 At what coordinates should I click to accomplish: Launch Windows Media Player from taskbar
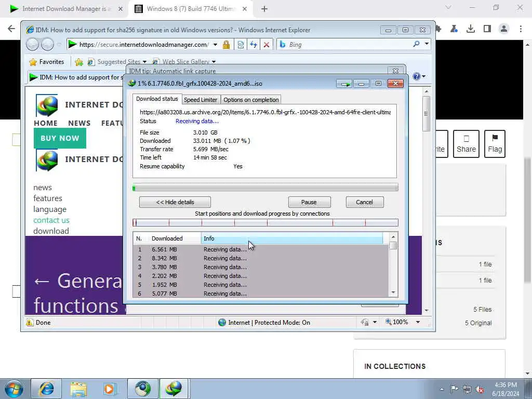pyautogui.click(x=110, y=389)
